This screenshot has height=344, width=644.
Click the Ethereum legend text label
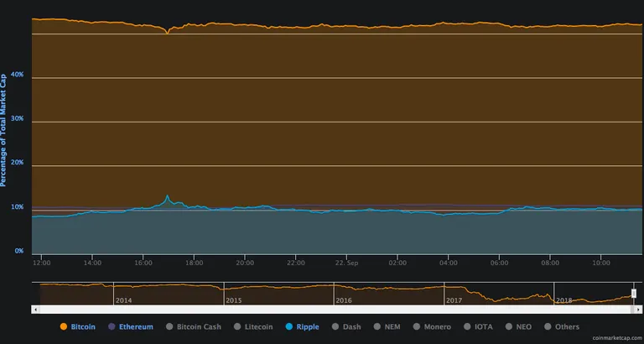[x=136, y=326]
